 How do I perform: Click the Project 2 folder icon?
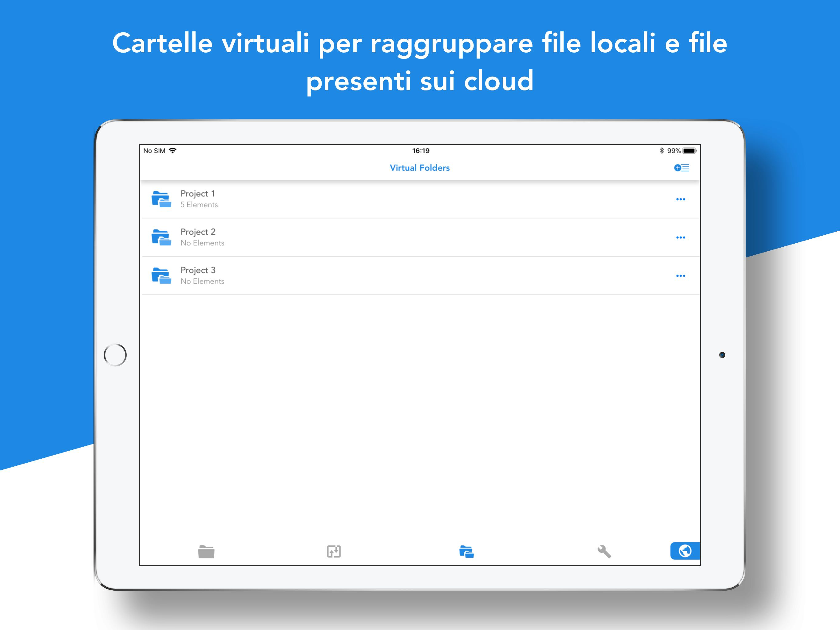(x=161, y=237)
